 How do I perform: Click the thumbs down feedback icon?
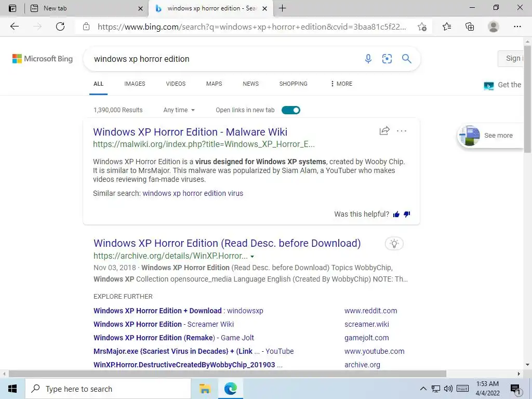pyautogui.click(x=407, y=214)
